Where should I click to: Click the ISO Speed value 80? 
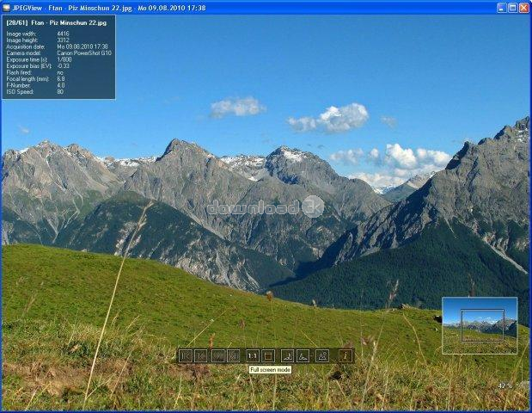(x=60, y=92)
